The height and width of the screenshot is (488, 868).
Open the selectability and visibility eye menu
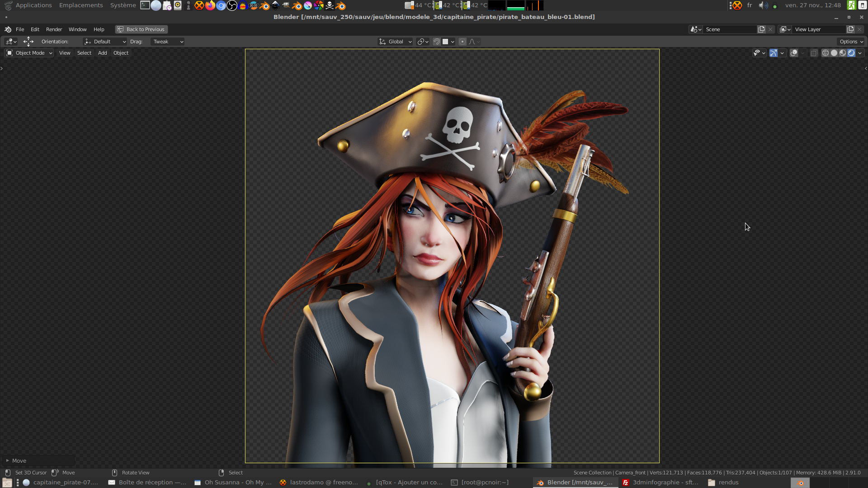(759, 53)
